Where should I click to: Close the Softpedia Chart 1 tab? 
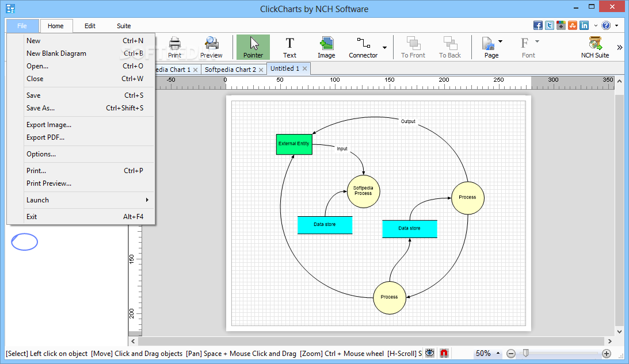coord(195,70)
